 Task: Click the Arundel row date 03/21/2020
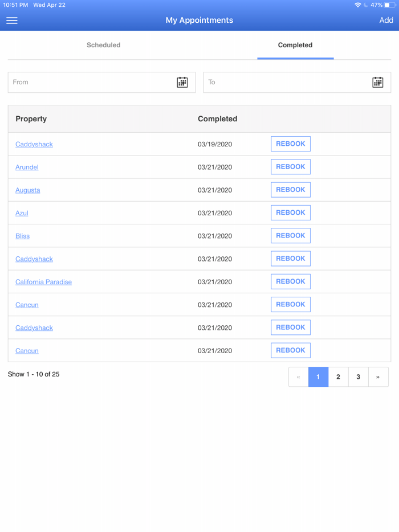[x=215, y=167]
